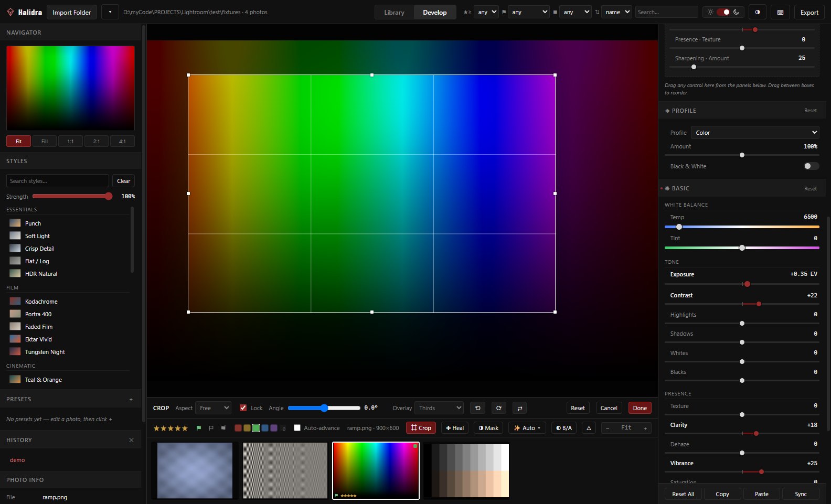Adjust the crop Angle slider
This screenshot has width=831, height=504.
324,408
